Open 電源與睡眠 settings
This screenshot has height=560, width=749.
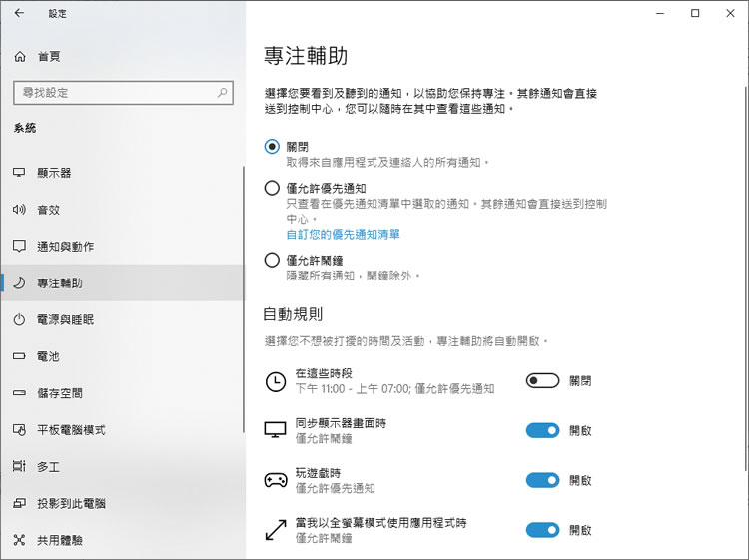click(x=122, y=319)
